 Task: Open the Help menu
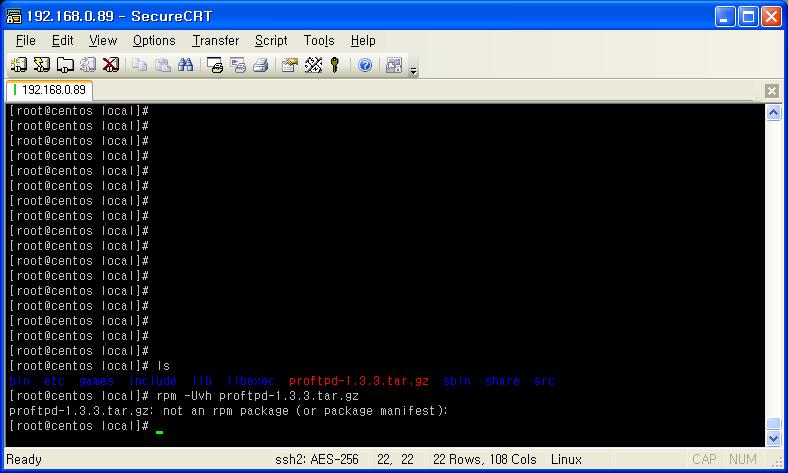(x=363, y=40)
